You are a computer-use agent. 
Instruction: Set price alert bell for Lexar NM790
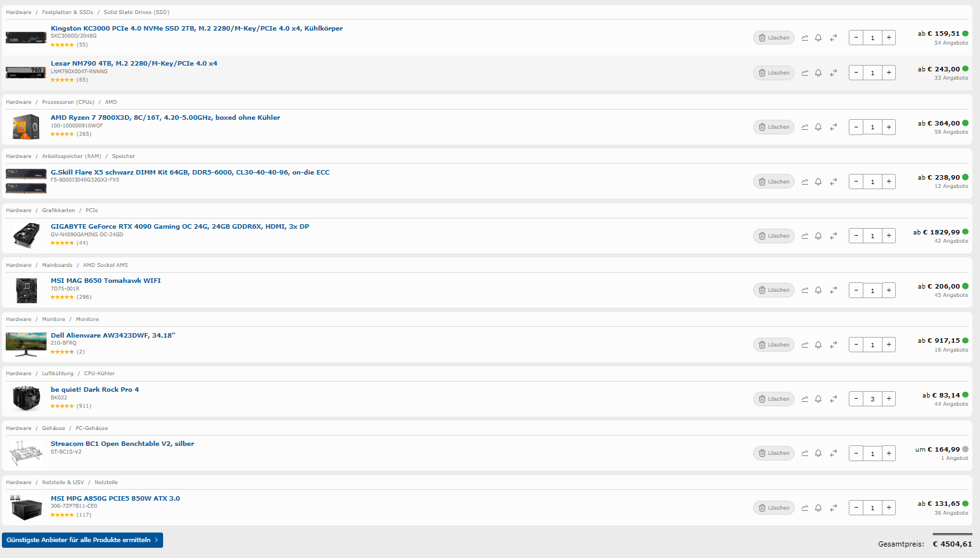pos(818,73)
